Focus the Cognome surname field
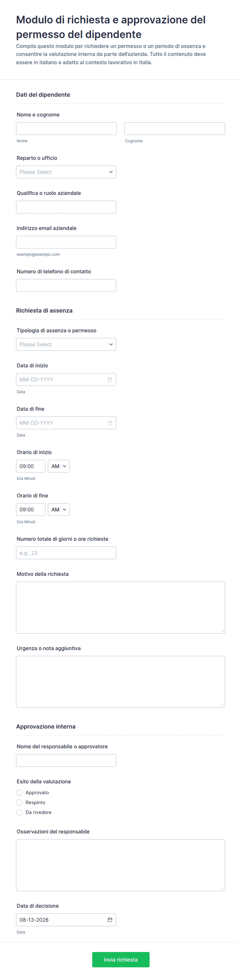The image size is (239, 980). tap(175, 129)
